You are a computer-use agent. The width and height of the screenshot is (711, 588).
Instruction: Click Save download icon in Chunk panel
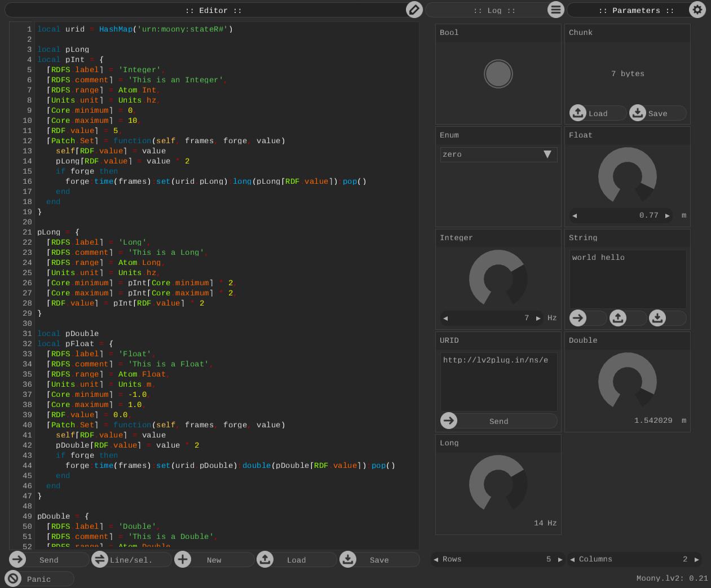pyautogui.click(x=638, y=113)
